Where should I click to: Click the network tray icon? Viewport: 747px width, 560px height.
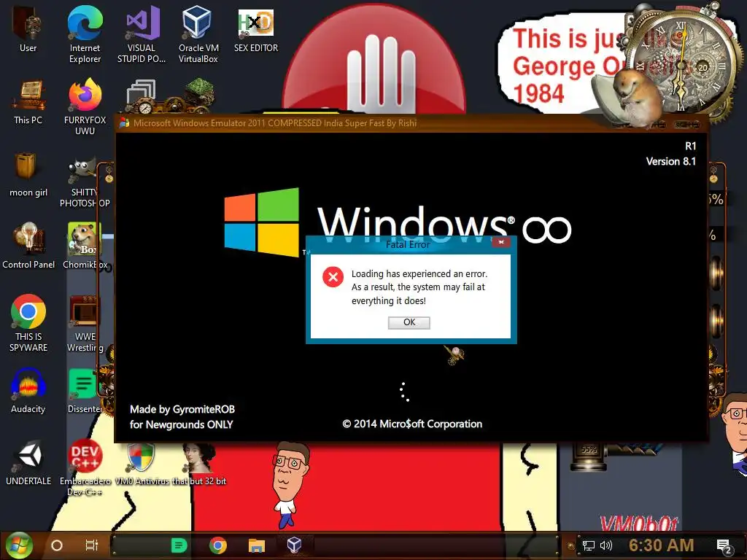[x=589, y=545]
